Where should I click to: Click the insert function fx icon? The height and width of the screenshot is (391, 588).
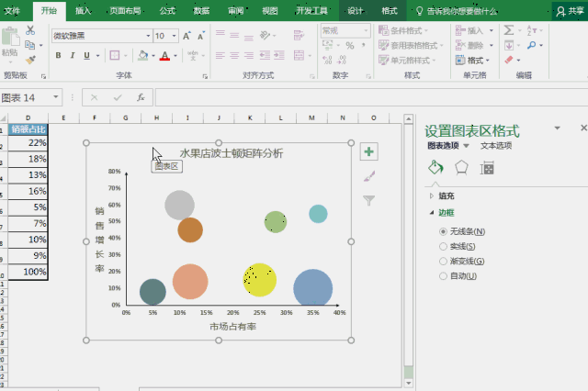pyautogui.click(x=141, y=97)
